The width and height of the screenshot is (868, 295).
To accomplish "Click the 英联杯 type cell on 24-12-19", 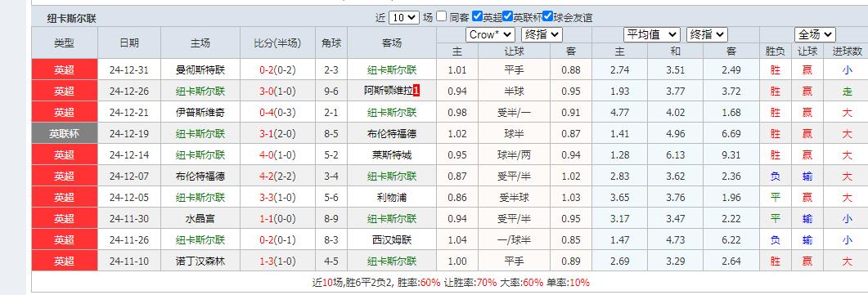I will point(64,134).
